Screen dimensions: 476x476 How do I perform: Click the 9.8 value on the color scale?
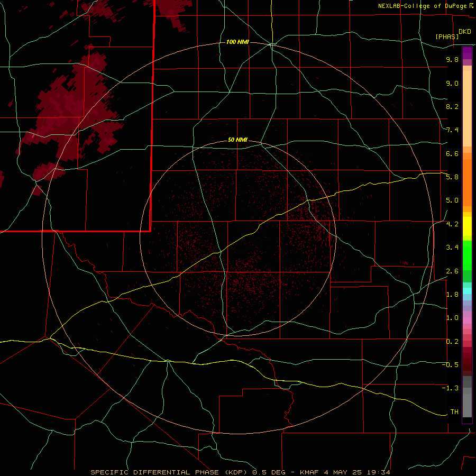pyautogui.click(x=452, y=59)
